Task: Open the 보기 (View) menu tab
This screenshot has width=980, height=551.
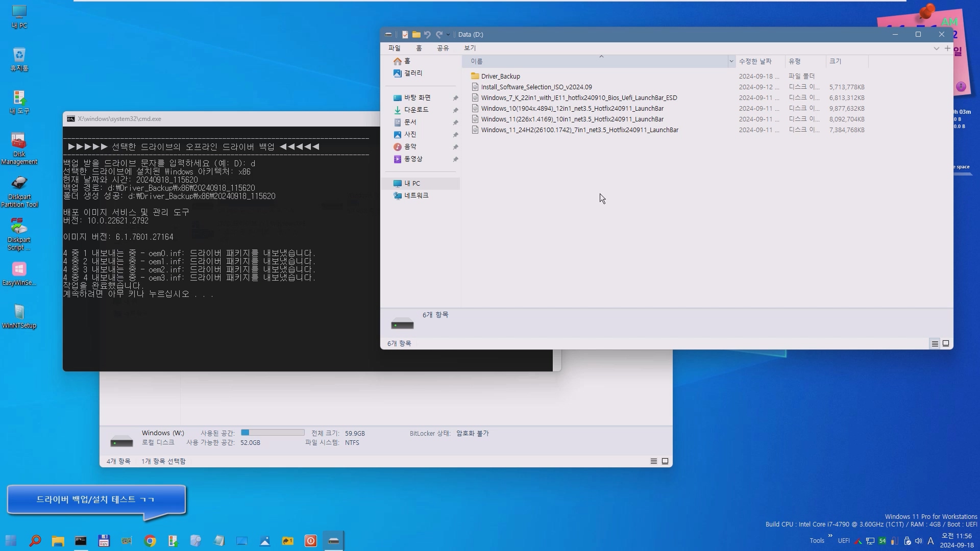Action: (x=470, y=48)
